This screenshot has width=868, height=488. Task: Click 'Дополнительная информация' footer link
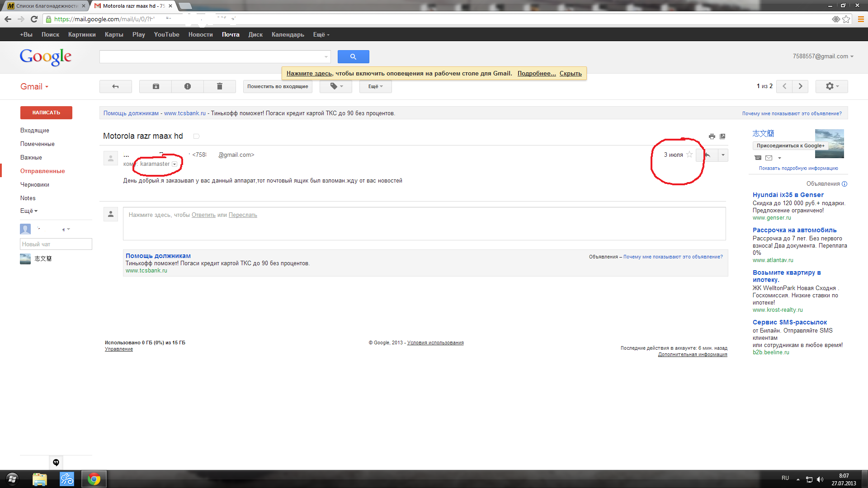pyautogui.click(x=693, y=354)
